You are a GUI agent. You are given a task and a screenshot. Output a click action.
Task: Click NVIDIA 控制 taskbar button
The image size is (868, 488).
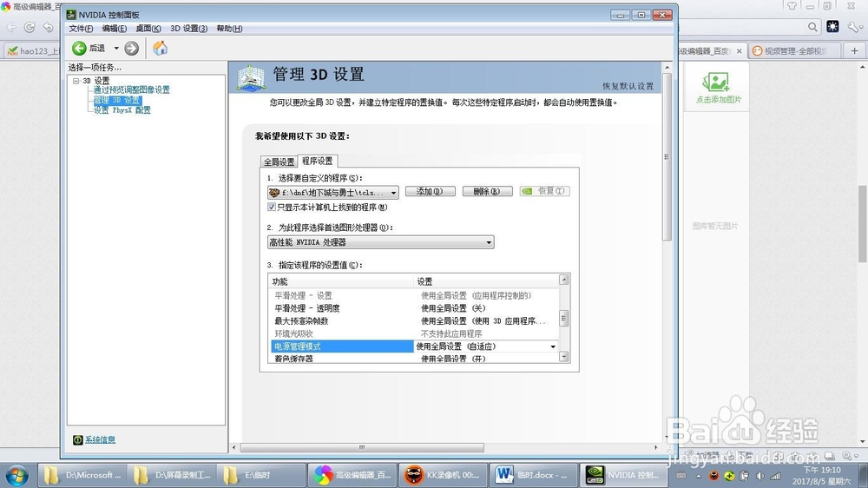coord(622,475)
